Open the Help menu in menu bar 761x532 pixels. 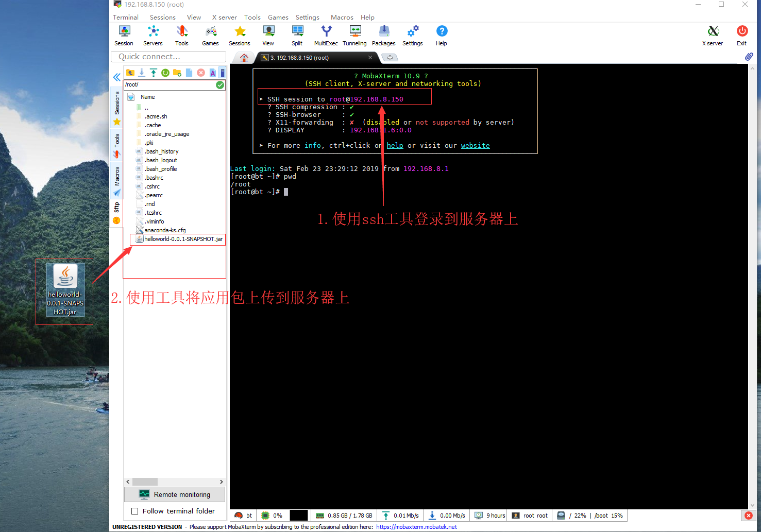[367, 17]
